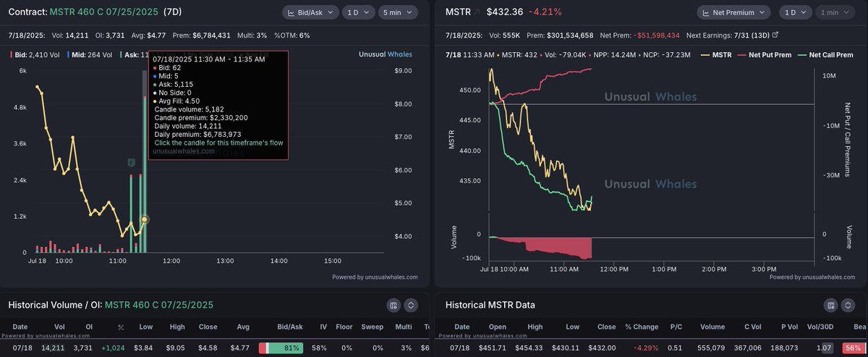Viewport: 868px width, 357px height.
Task: Click the 14,211 volume cell in 07/18 row
Action: click(x=53, y=348)
